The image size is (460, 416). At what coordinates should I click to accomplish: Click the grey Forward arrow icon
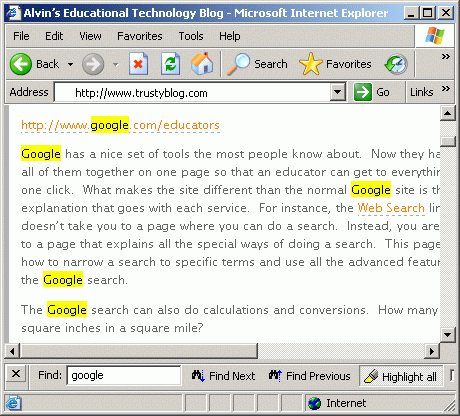[93, 64]
